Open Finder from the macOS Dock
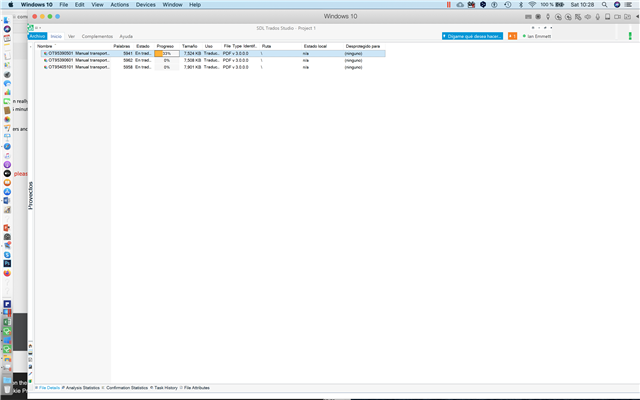 [7, 20]
